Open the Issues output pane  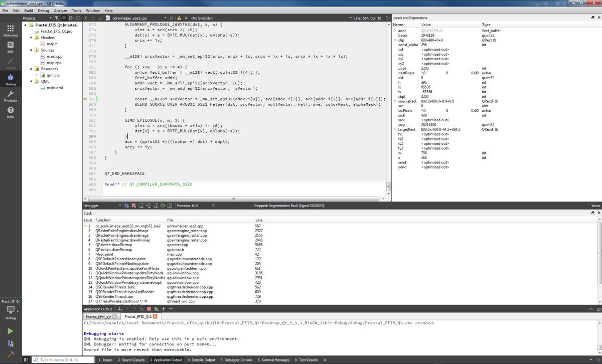click(x=105, y=360)
